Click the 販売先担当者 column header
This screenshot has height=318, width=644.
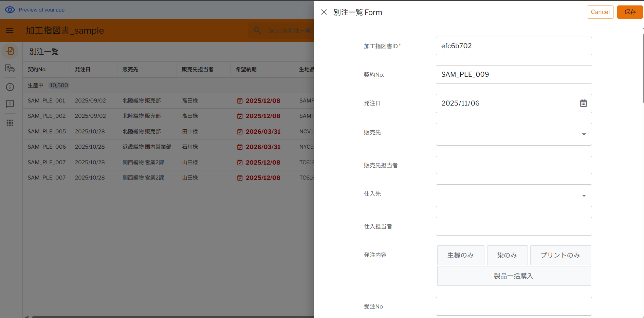(x=198, y=69)
